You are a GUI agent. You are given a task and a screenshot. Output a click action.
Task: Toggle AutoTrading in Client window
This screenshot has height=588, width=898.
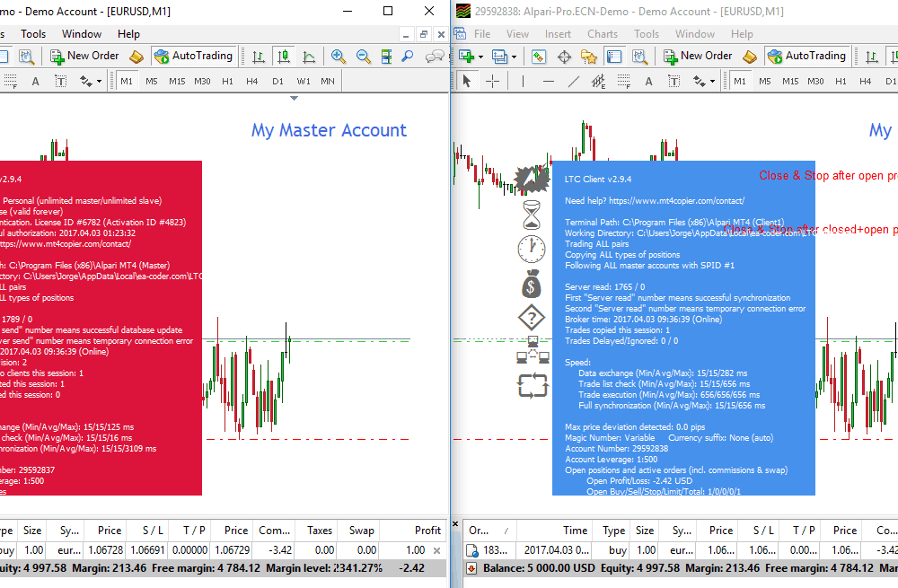(808, 57)
